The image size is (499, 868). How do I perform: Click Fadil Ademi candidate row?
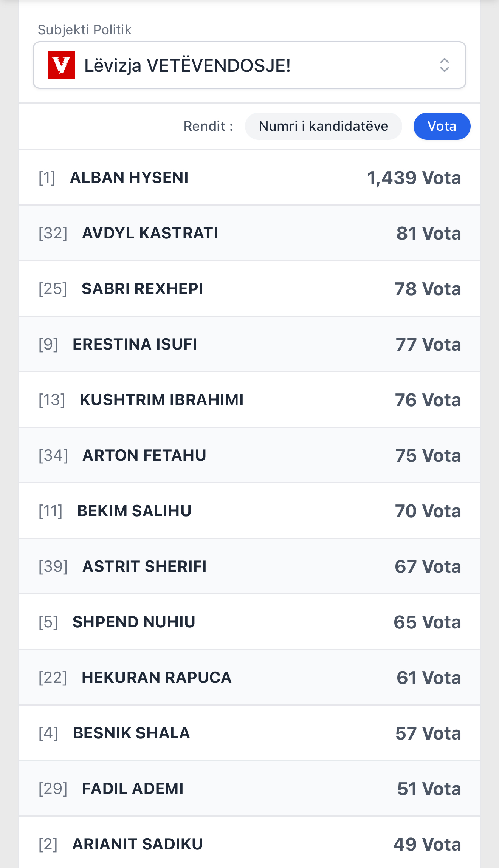pos(249,789)
